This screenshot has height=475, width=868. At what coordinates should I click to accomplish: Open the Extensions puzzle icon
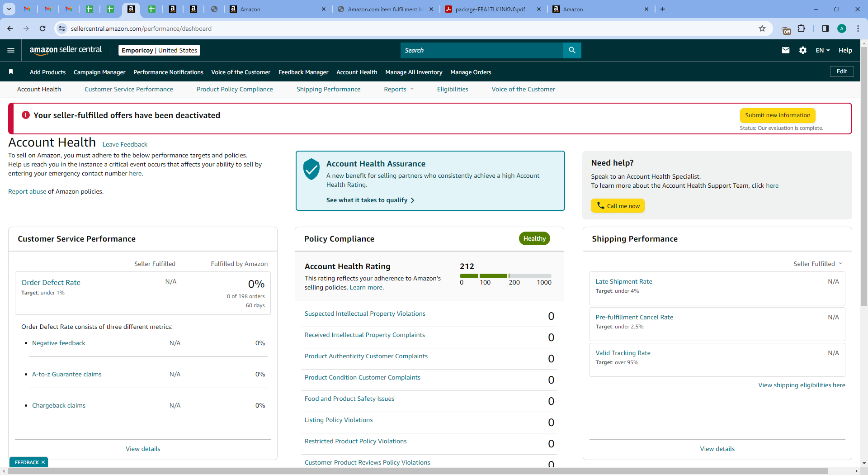[802, 28]
